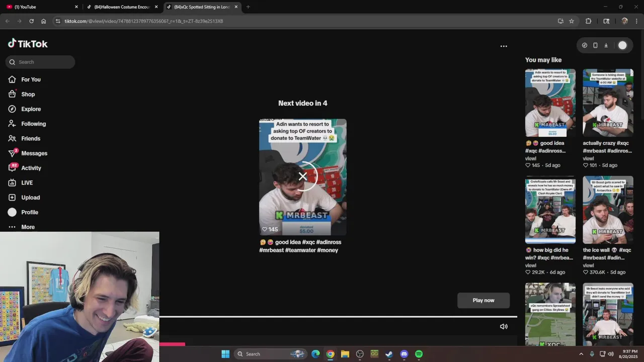This screenshot has height=362, width=644.
Task: Open the Windows Start menu
Action: tap(225, 354)
